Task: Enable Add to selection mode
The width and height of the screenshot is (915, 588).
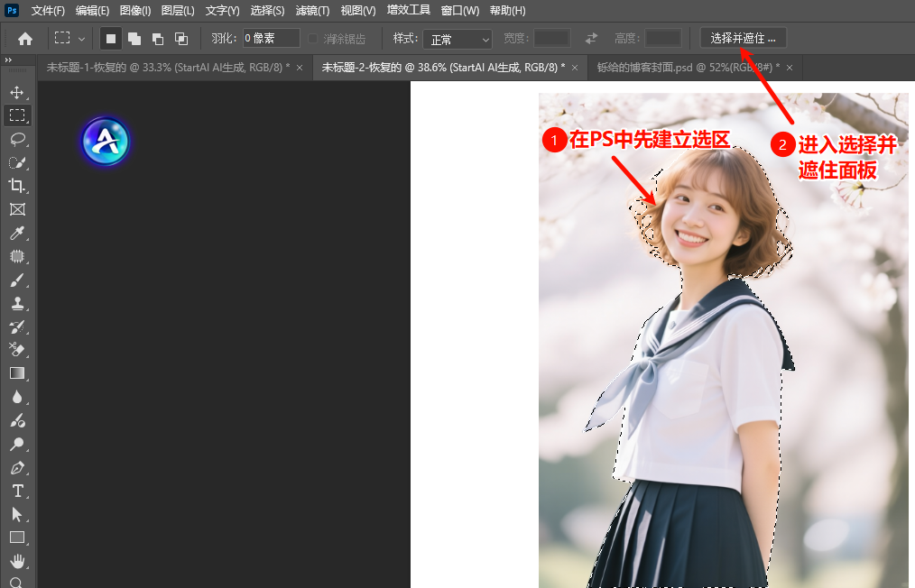Action: (134, 39)
